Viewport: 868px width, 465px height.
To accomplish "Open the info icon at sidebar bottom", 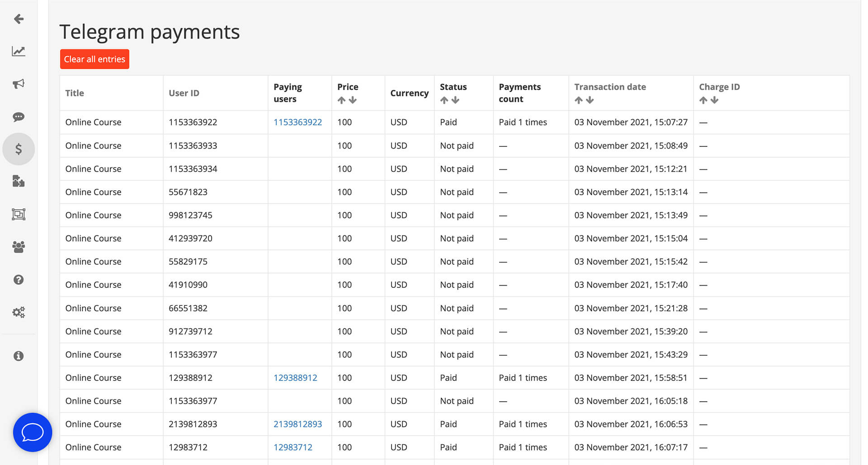I will click(x=19, y=356).
